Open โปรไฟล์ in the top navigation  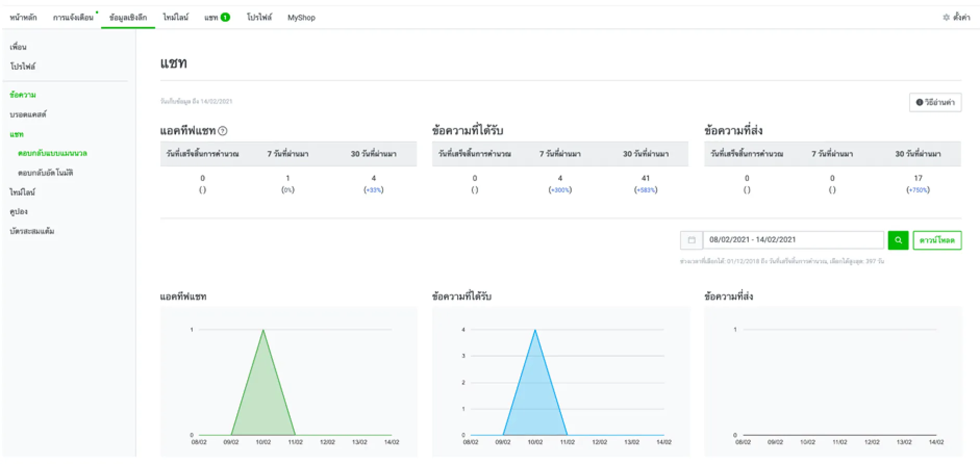click(x=259, y=17)
